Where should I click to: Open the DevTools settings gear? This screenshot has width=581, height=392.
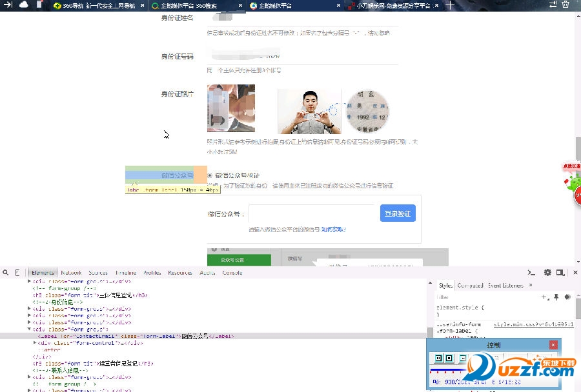click(x=547, y=273)
